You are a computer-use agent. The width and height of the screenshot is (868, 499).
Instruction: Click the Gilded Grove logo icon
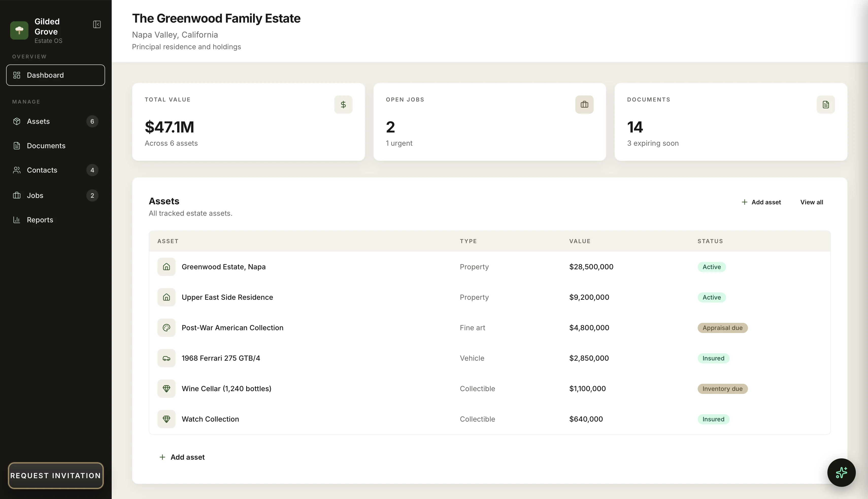point(19,30)
